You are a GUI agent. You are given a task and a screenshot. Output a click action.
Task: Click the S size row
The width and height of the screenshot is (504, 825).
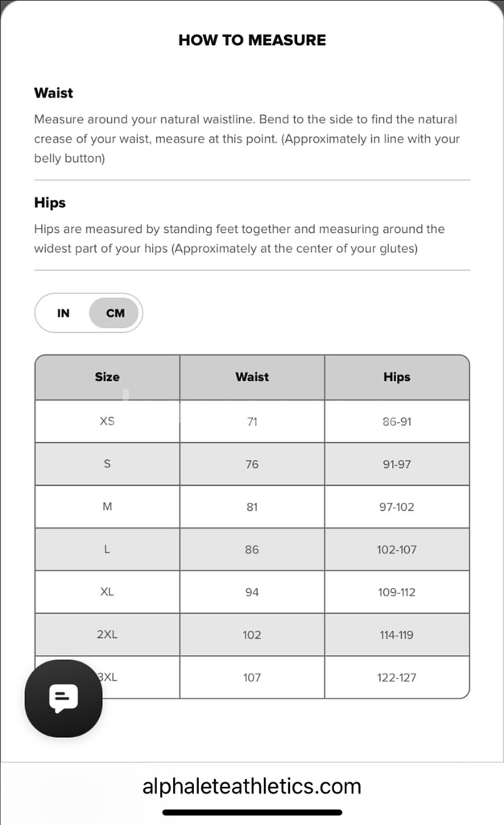tap(106, 463)
